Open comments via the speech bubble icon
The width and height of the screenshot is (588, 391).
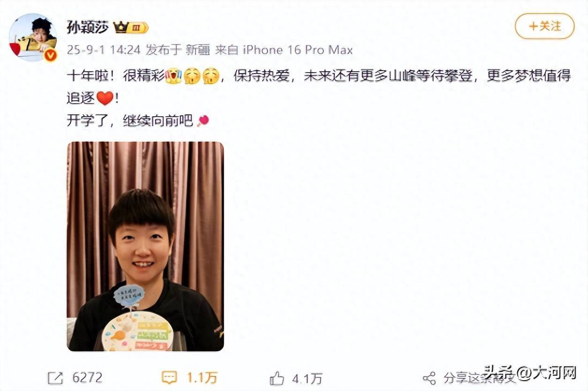point(169,378)
